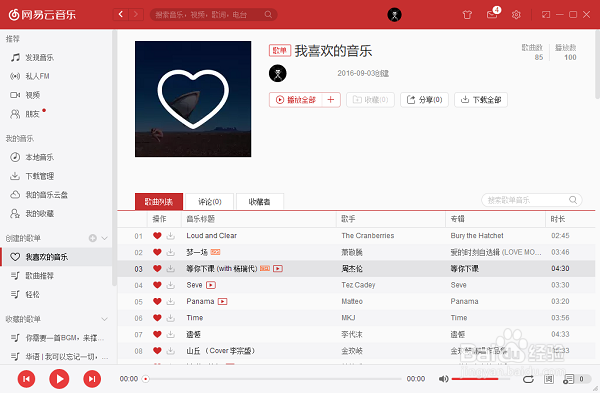Click the playback progress bar
This screenshot has height=393, width=600.
272,379
